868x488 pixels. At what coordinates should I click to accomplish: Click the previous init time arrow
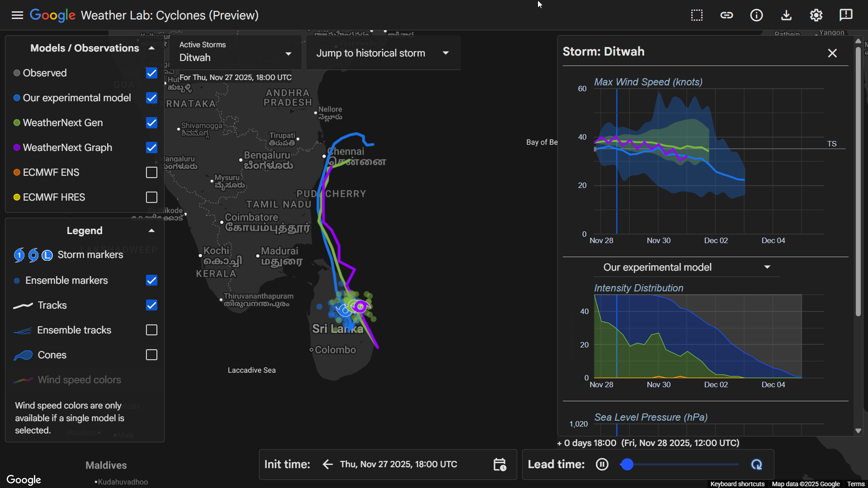327,464
